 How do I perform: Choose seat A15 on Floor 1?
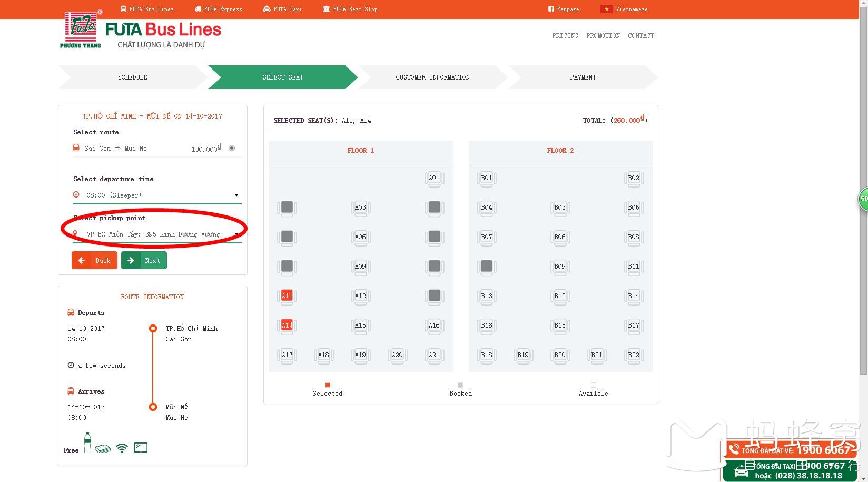pyautogui.click(x=360, y=326)
